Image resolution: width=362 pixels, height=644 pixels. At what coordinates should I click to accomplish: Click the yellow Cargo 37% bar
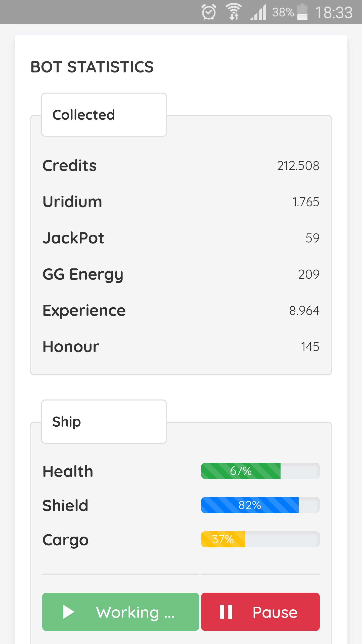(260, 539)
